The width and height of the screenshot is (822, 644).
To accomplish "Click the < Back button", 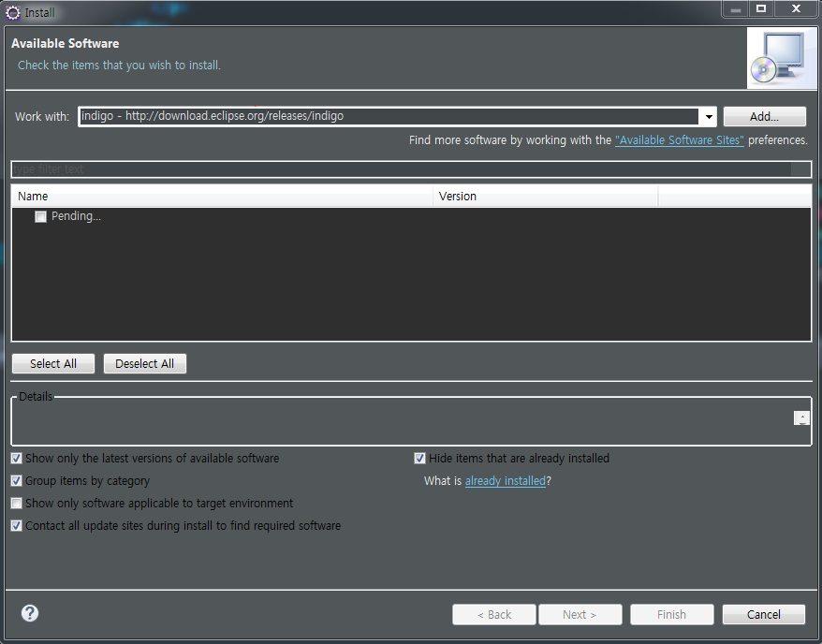I will (x=493, y=614).
